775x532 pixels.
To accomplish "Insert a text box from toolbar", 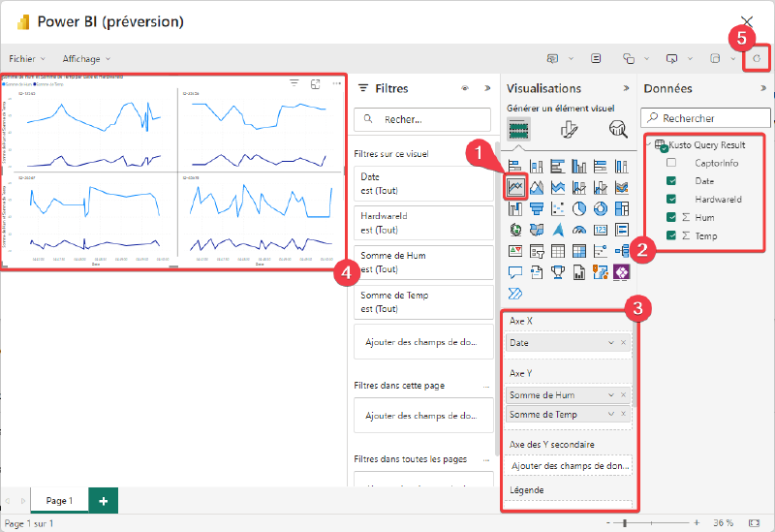I will tap(596, 58).
